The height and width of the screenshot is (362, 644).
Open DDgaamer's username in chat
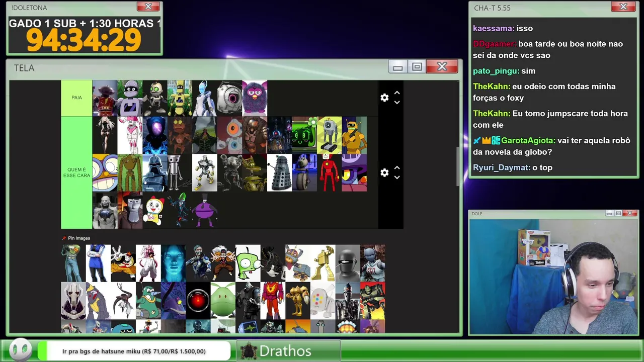tap(495, 44)
